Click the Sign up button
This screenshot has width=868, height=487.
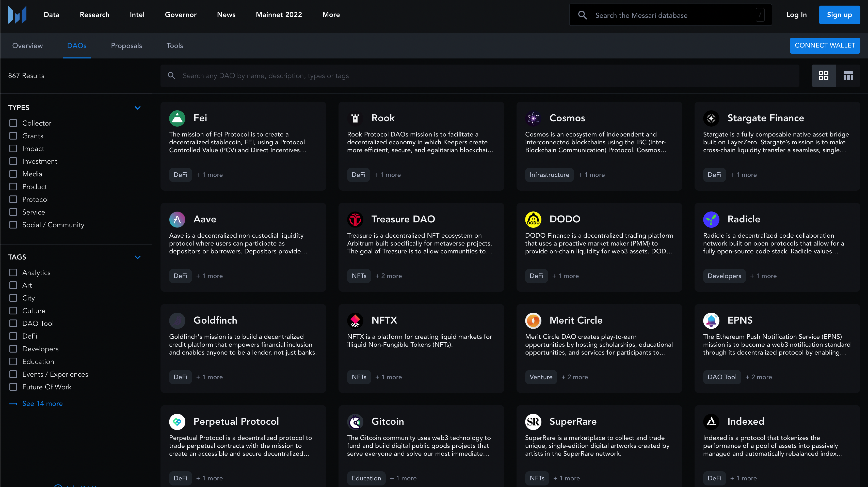(x=839, y=15)
